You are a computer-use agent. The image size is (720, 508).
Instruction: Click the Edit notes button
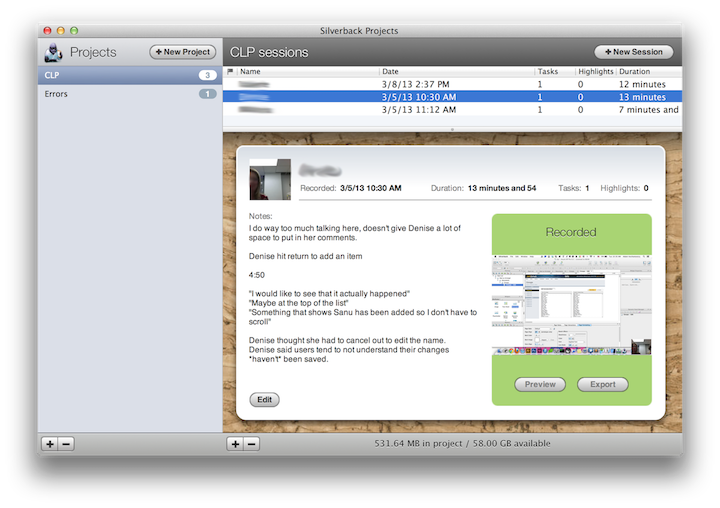pyautogui.click(x=264, y=400)
